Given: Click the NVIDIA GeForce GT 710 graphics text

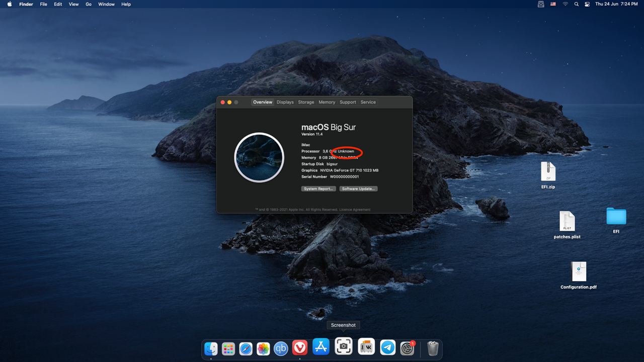Looking at the screenshot, I should (x=349, y=170).
